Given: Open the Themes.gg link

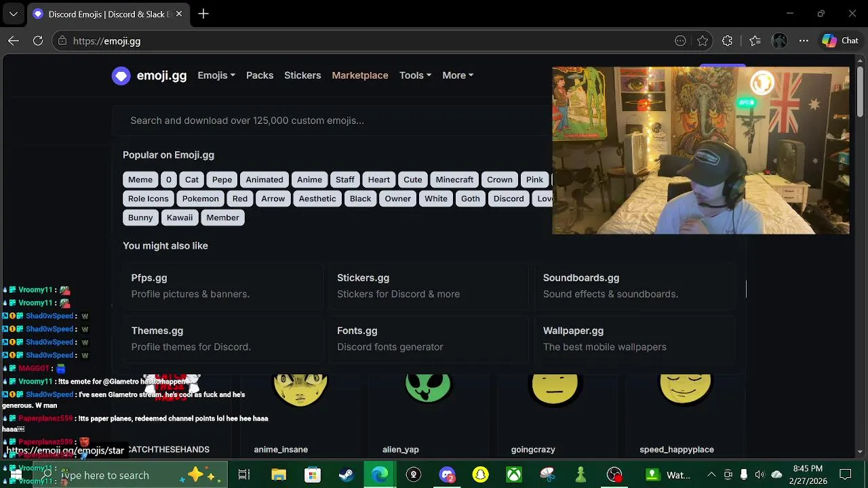Looking at the screenshot, I should coord(223,338).
